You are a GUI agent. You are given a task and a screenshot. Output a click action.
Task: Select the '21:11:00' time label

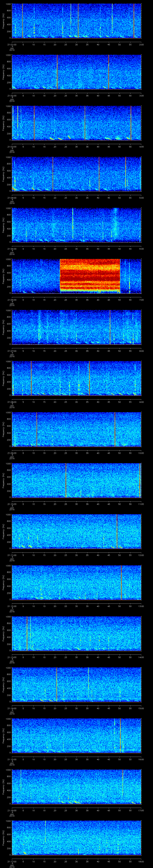click(x=12, y=555)
